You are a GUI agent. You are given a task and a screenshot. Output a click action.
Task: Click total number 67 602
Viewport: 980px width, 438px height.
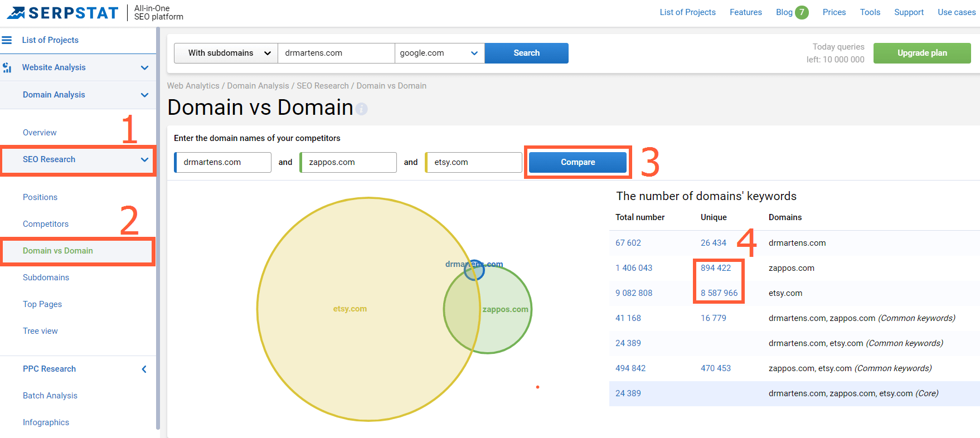click(x=628, y=243)
